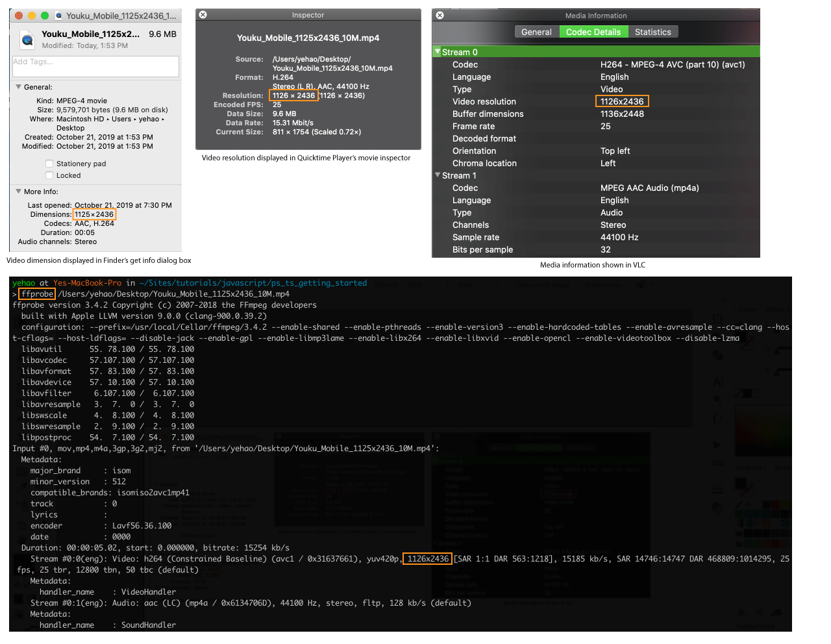Tick the Locked checkbox
Screen dimensions: 831x644
tap(49, 175)
